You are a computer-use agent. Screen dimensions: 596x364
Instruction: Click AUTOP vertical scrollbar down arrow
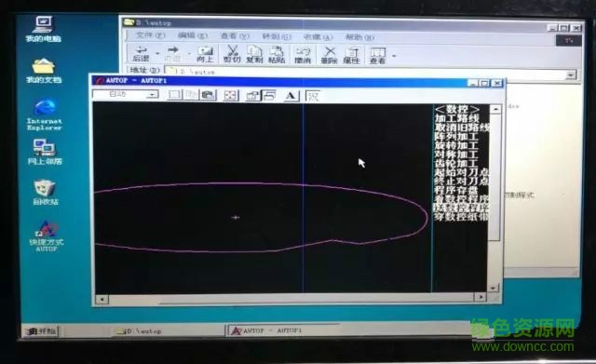click(x=493, y=288)
